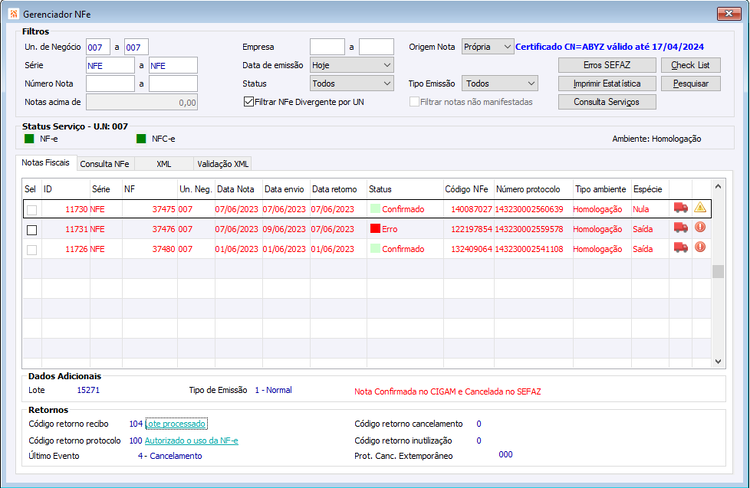The height and width of the screenshot is (488, 750).
Task: Click the truck icon on row 11730
Action: [681, 208]
